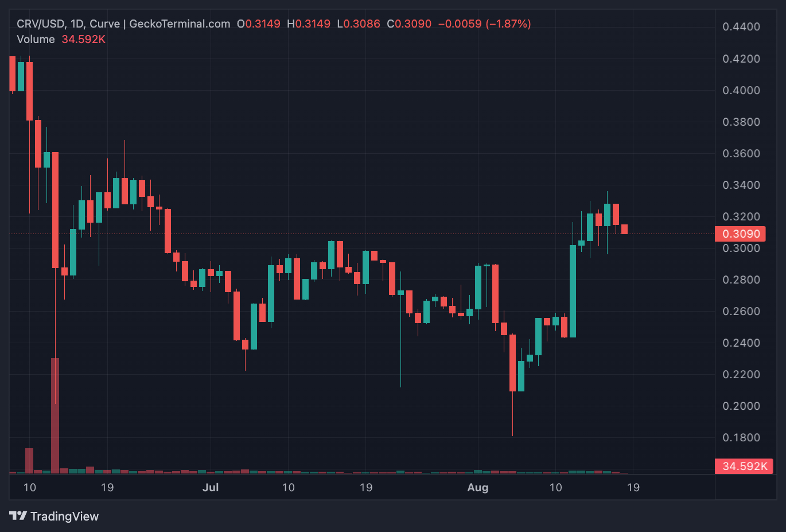This screenshot has width=786, height=532.
Task: Click the 0.2000 price axis label
Action: pyautogui.click(x=741, y=406)
